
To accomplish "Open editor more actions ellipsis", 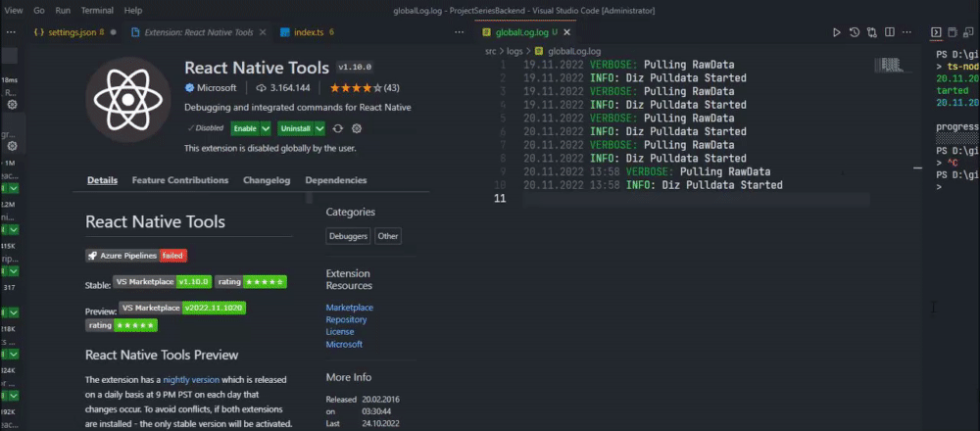I will tap(906, 32).
